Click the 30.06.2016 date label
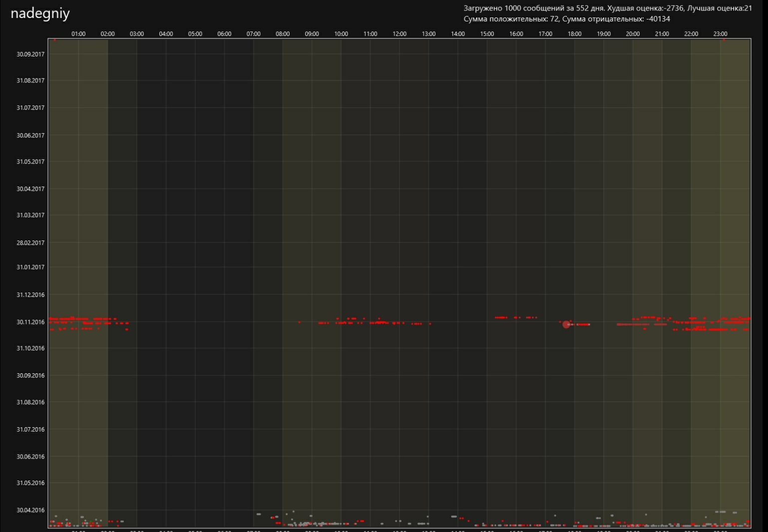Image resolution: width=768 pixels, height=532 pixels. [30, 457]
